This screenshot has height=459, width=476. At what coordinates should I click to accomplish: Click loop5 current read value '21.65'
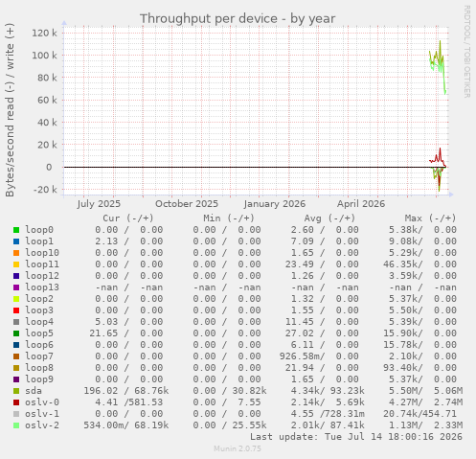point(103,333)
